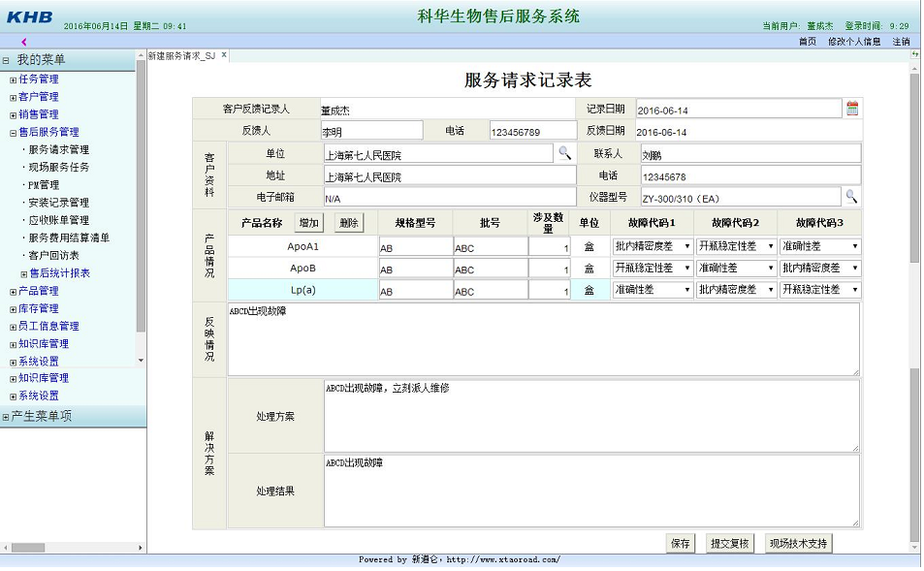924x571 pixels.
Task: Expand the 产品管理 menu node
Action: (13, 292)
